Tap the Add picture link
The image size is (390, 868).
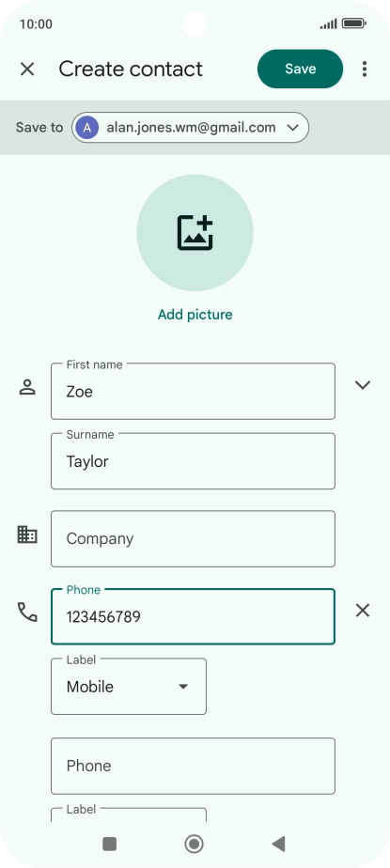click(x=195, y=315)
